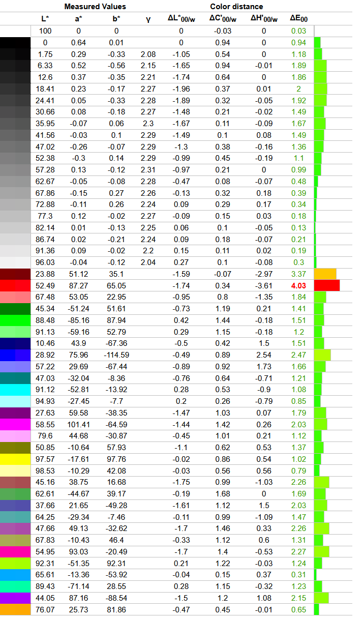This screenshot has height=619, width=364.
Task: Click the Measured Values header
Action: pyautogui.click(x=95, y=7)
